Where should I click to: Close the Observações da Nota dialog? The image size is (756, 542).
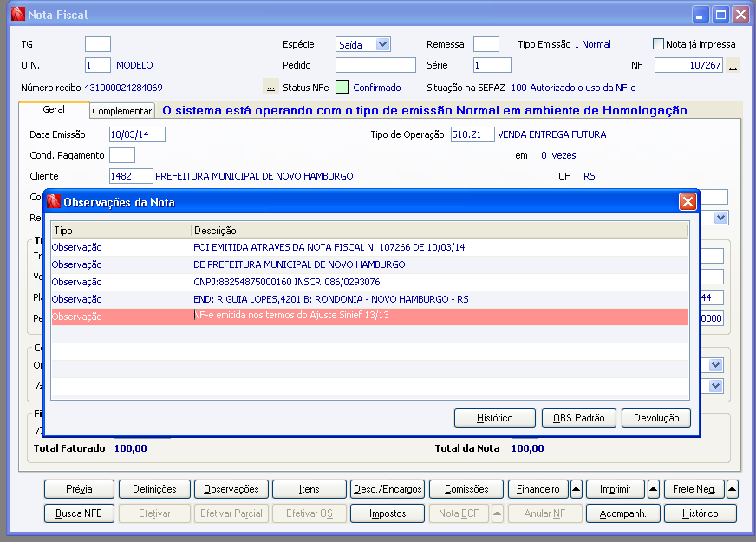point(688,201)
